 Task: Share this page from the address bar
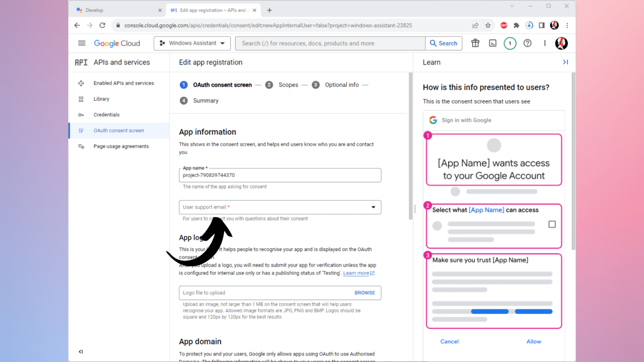[475, 25]
